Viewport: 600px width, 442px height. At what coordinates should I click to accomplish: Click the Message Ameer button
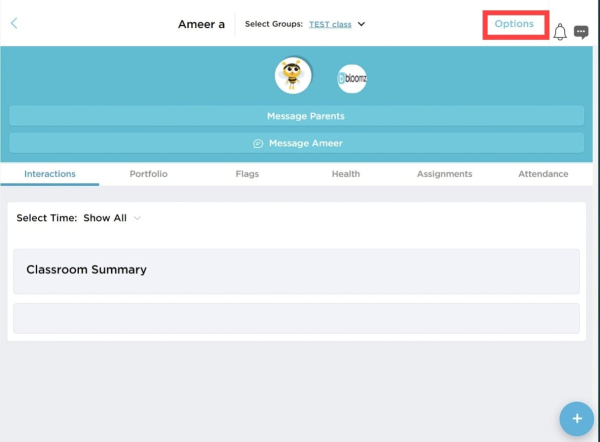297,143
